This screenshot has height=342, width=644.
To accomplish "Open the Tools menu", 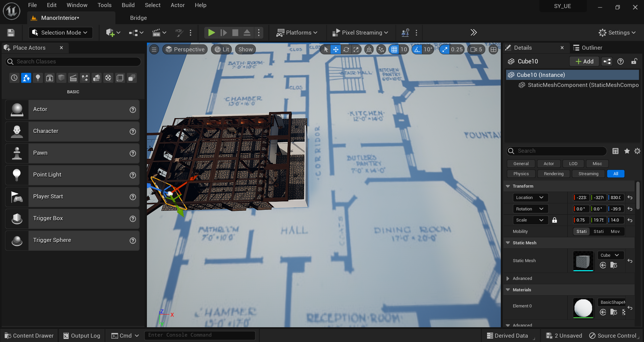I will pos(105,5).
